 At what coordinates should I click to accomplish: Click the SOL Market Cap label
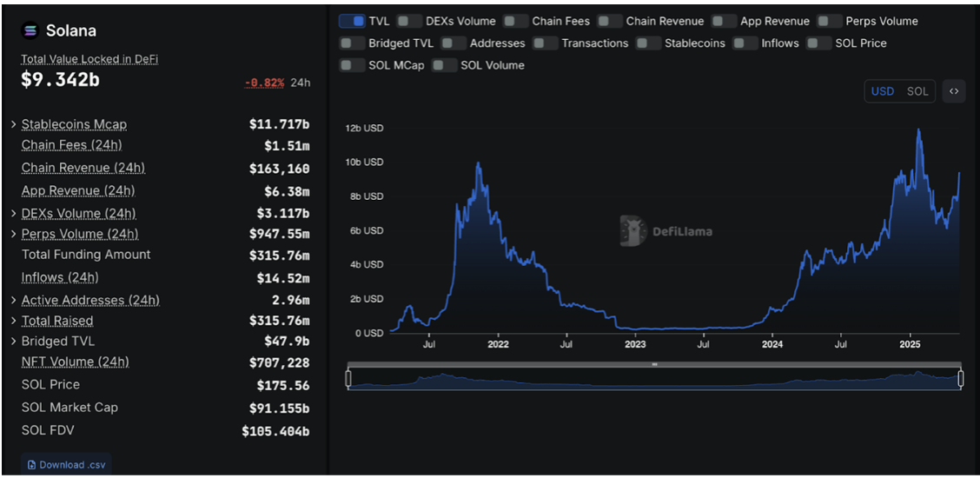(x=70, y=408)
